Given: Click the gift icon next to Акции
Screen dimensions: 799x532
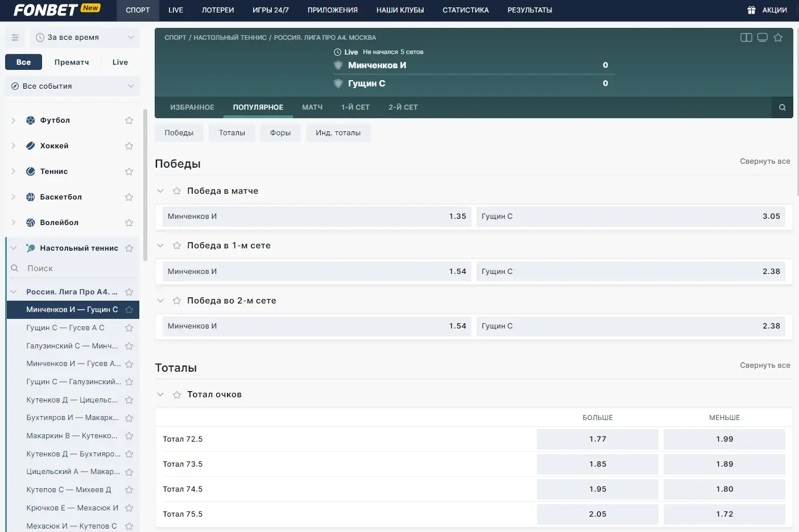Looking at the screenshot, I should (751, 10).
